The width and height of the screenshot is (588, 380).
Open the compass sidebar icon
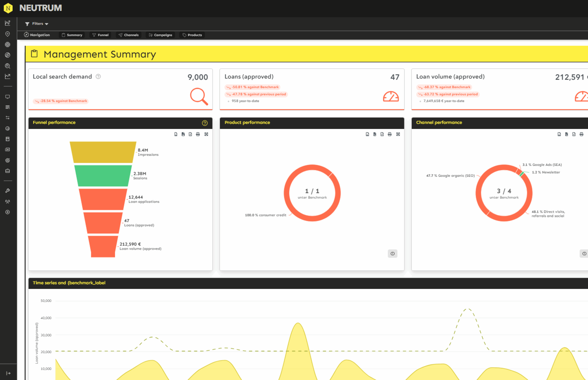8,55
